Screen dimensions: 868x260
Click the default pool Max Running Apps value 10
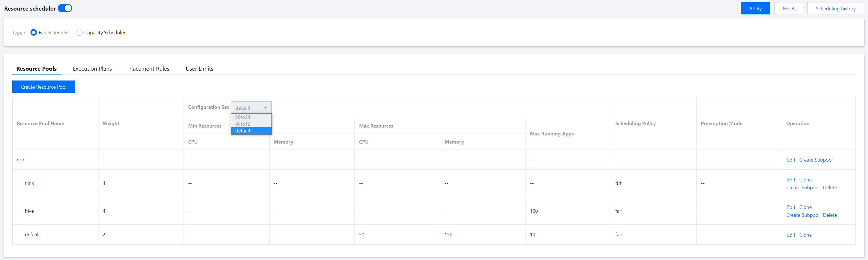(x=532, y=235)
